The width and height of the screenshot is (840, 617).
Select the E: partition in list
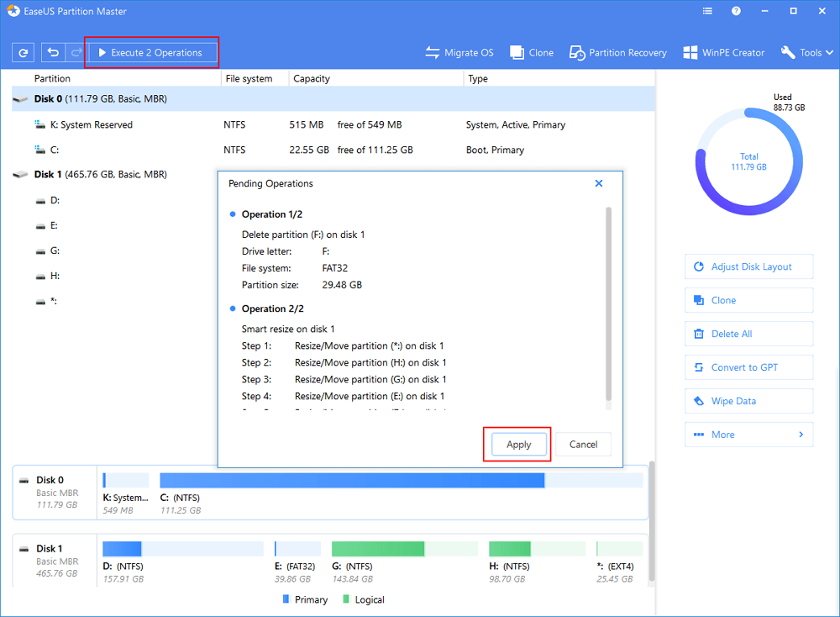47,225
